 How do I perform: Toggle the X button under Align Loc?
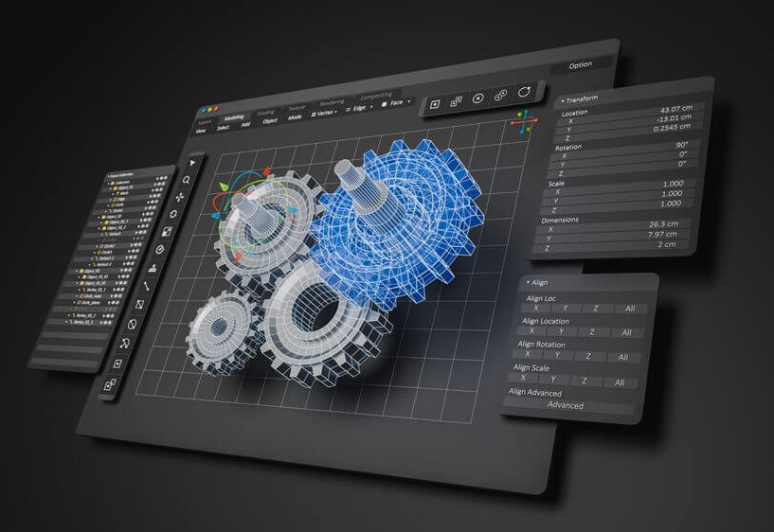click(x=536, y=308)
